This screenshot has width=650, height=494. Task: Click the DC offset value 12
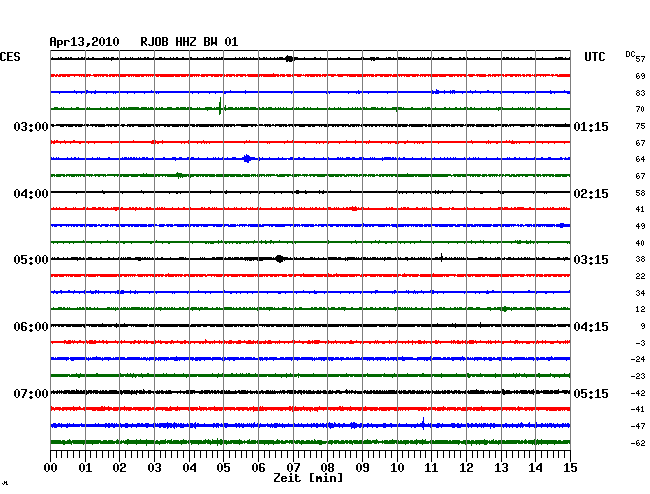640,309
